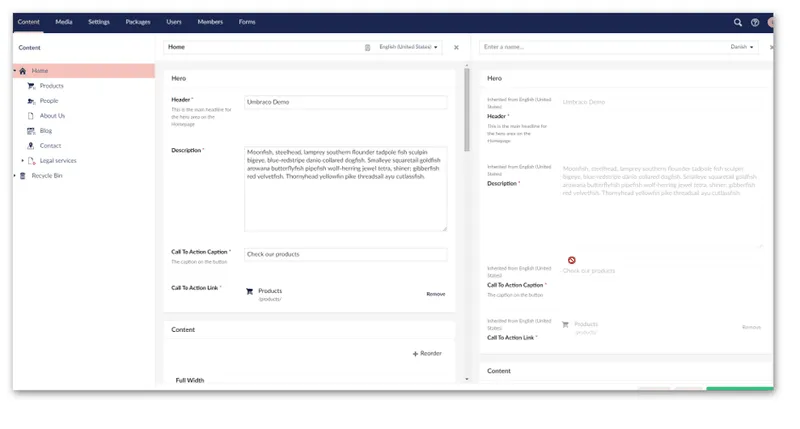The image size is (800, 429).
Task: Click the Products cart icon in tree
Action: (x=31, y=86)
